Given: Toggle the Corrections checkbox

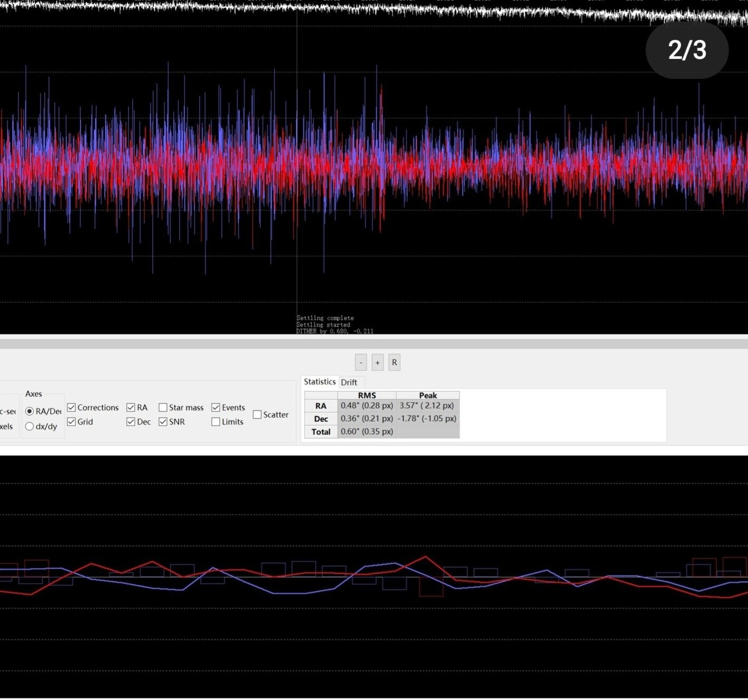Looking at the screenshot, I should pyautogui.click(x=72, y=408).
